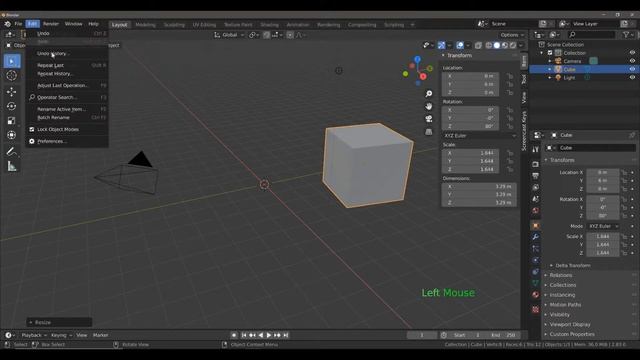Switch to the Modeling workspace tab
This screenshot has width=640, height=360.
tap(145, 25)
